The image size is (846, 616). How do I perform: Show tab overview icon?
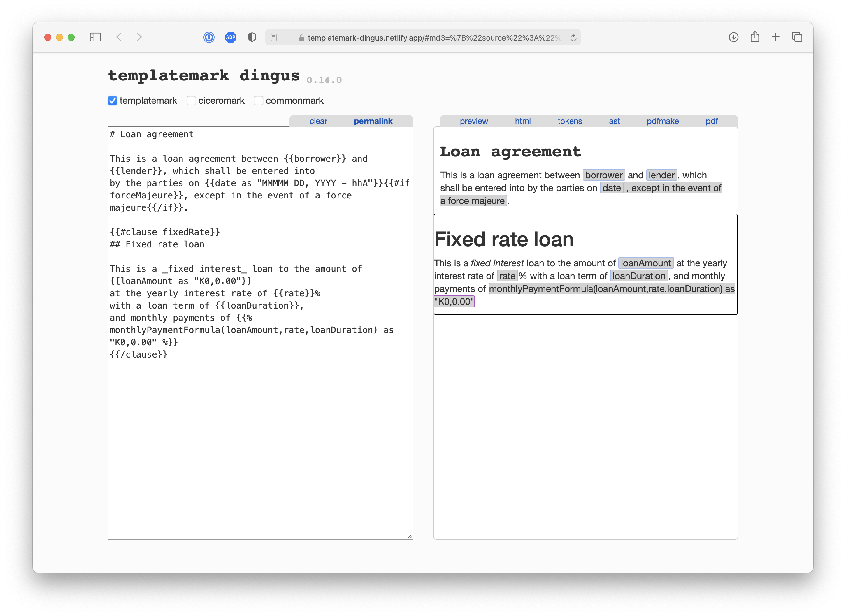click(797, 37)
